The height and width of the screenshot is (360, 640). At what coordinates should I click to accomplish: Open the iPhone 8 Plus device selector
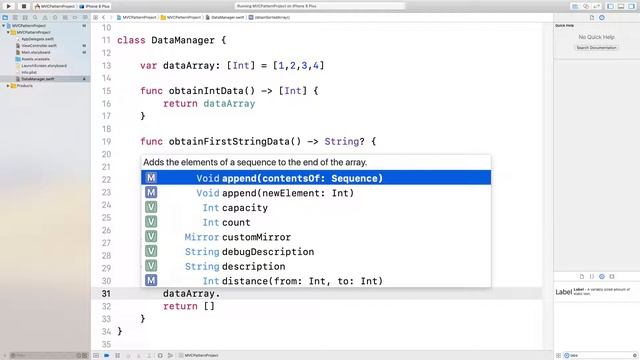pos(95,7)
